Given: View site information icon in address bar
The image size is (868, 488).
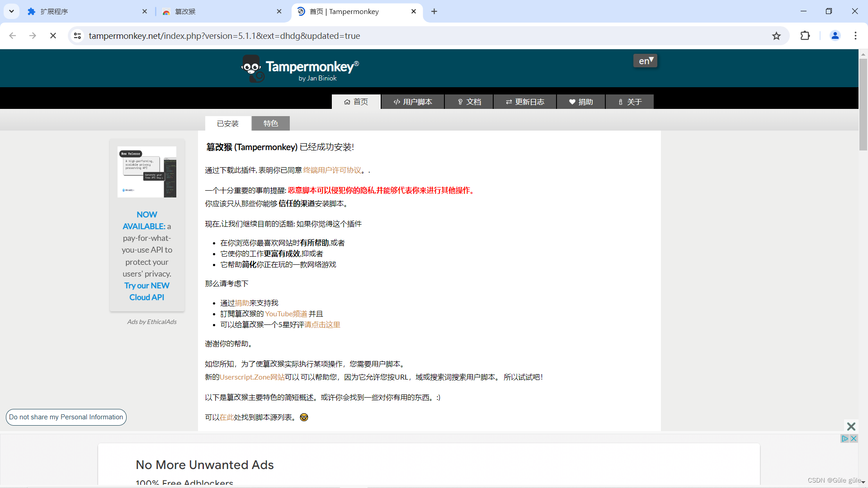Looking at the screenshot, I should coord(77,36).
